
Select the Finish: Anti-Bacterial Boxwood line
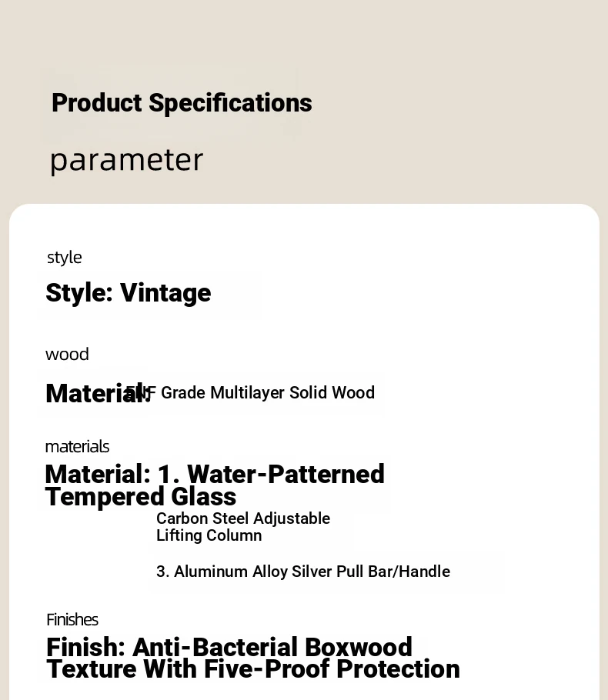pyautogui.click(x=229, y=648)
